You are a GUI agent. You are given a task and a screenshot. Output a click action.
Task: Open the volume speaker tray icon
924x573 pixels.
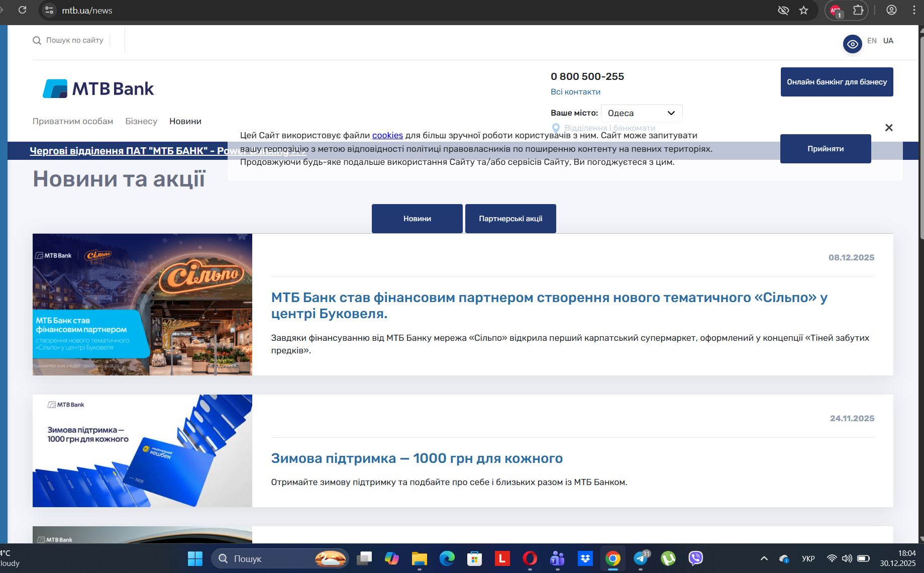847,558
